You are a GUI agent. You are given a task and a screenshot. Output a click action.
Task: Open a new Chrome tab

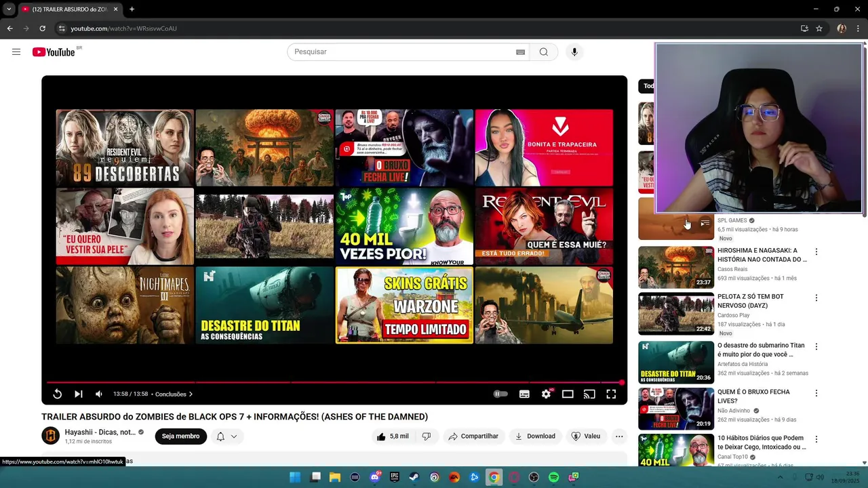pos(132,9)
